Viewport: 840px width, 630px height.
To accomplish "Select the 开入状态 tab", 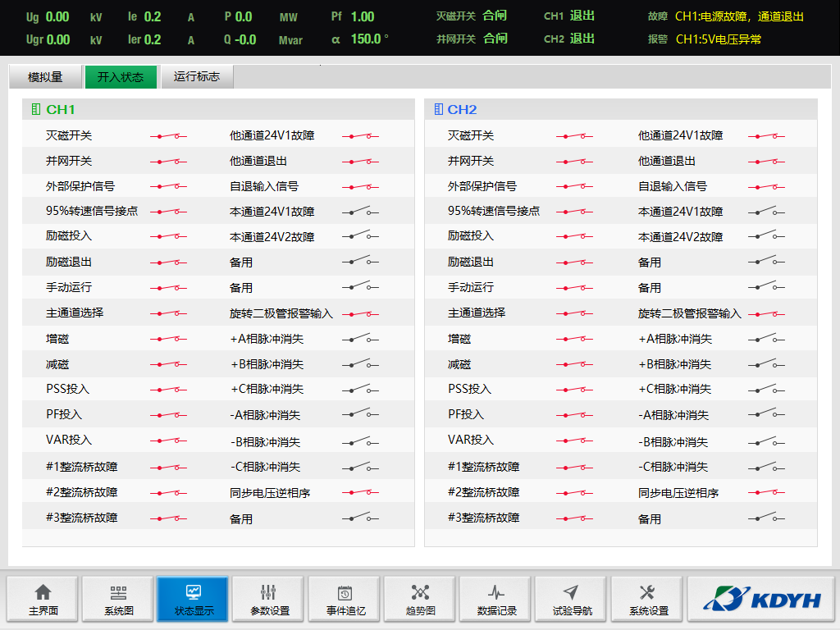I will (x=121, y=77).
